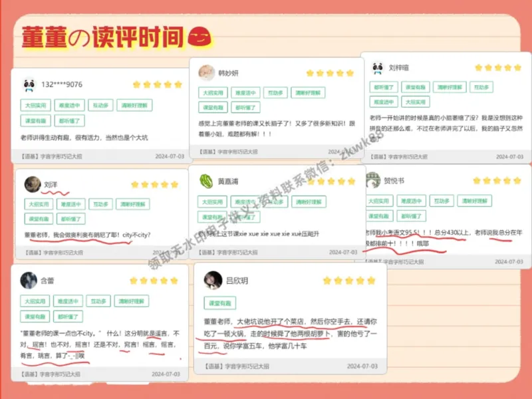Screen dimensions: 532x399
Task: Click the date 2024-07-03 on 贺悦书's review
Action: pos(509,261)
